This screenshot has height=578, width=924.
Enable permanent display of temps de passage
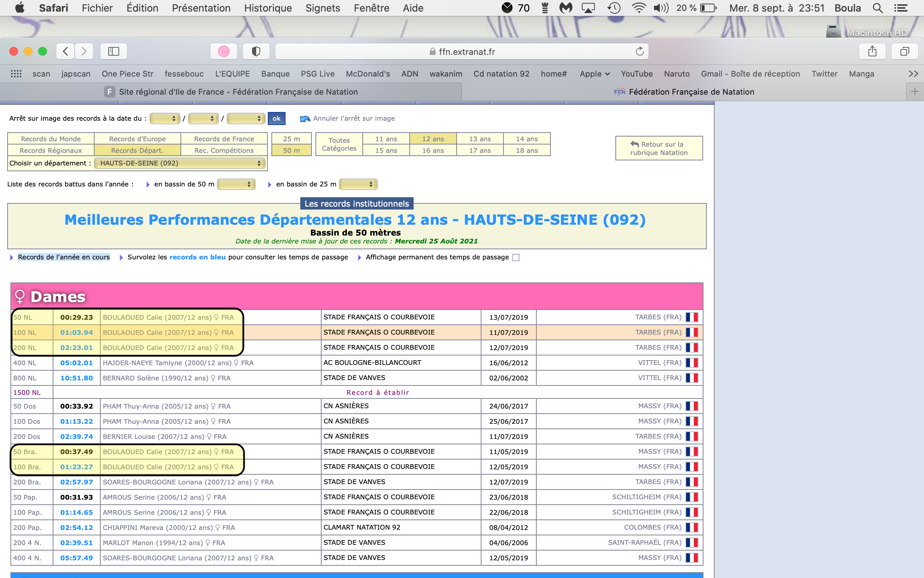[515, 258]
